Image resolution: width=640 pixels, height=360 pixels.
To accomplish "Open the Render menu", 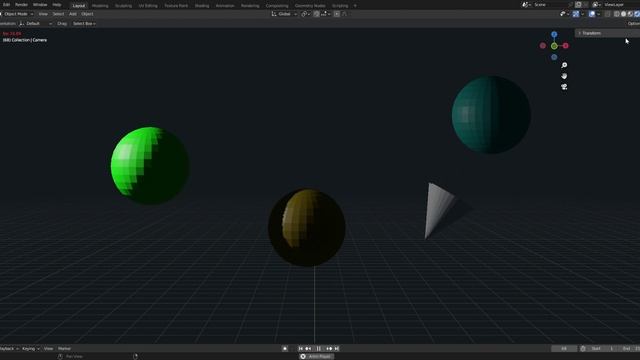I will (21, 4).
